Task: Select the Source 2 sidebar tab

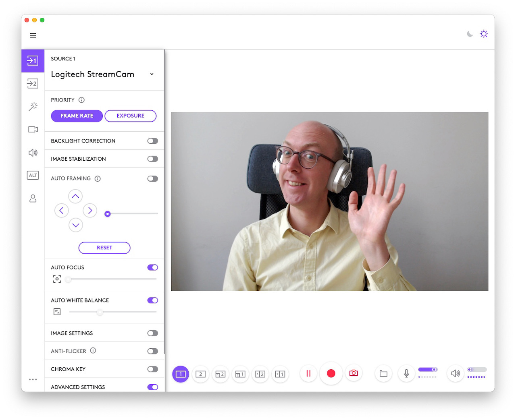Action: tap(33, 84)
